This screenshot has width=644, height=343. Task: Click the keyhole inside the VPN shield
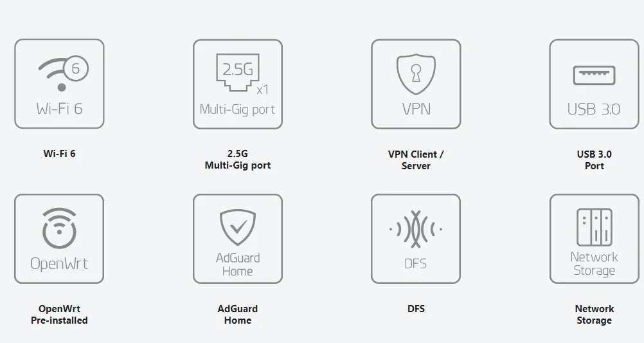(x=416, y=71)
